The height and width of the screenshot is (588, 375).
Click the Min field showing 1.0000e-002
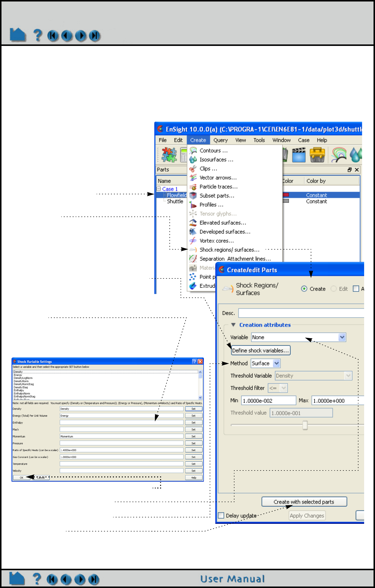269,400
